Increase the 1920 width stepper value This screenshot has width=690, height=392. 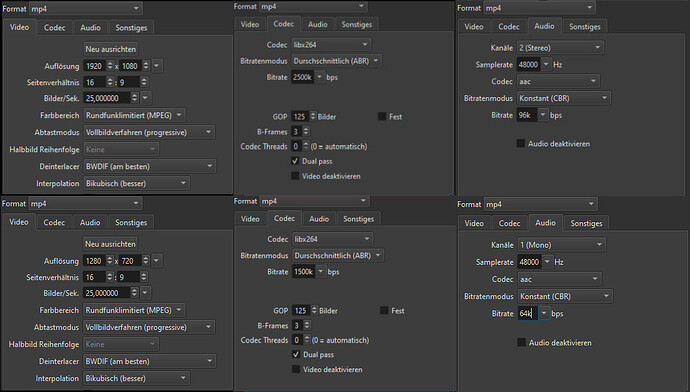[x=110, y=63]
